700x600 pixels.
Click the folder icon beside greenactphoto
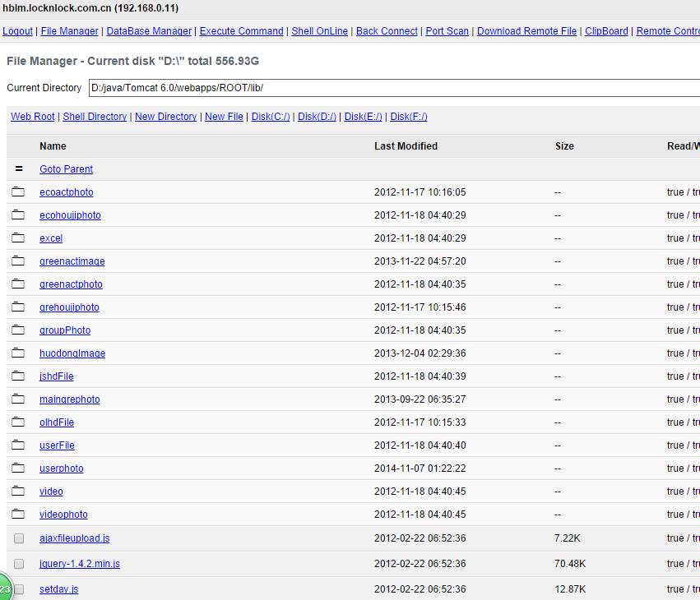(x=18, y=284)
